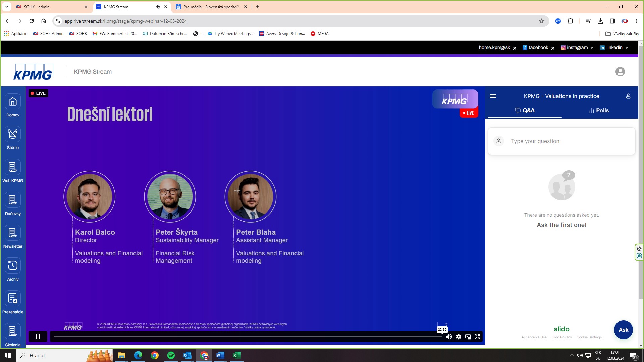
Task: Open the Slido hamburger menu
Action: pos(493,96)
